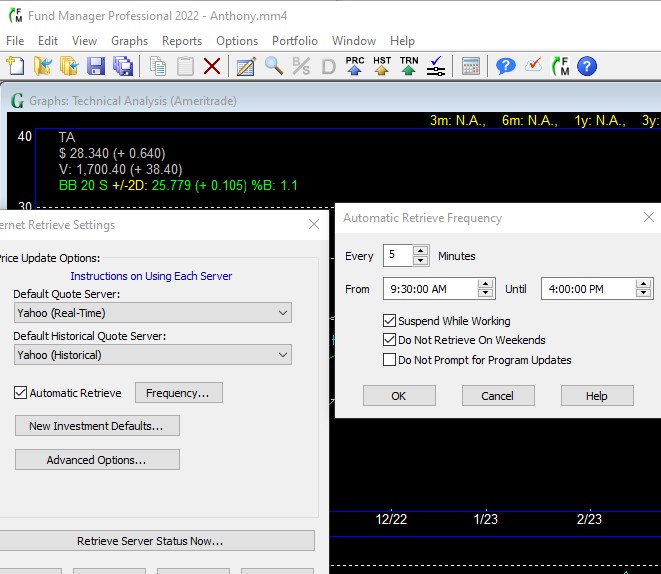Open the Portfolio menu
The width and height of the screenshot is (661, 574).
295,41
